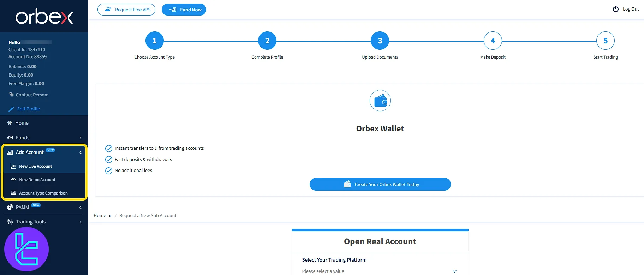Open the Select Your Trading Platform dropdown
The image size is (644, 275).
click(380, 271)
